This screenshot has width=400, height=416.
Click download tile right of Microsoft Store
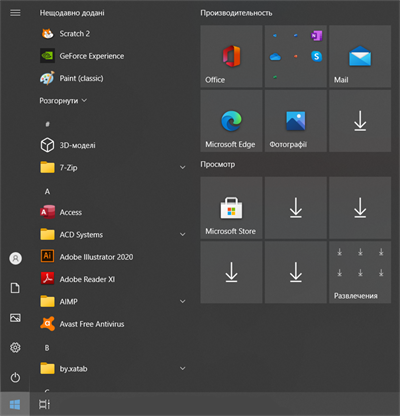tap(296, 208)
